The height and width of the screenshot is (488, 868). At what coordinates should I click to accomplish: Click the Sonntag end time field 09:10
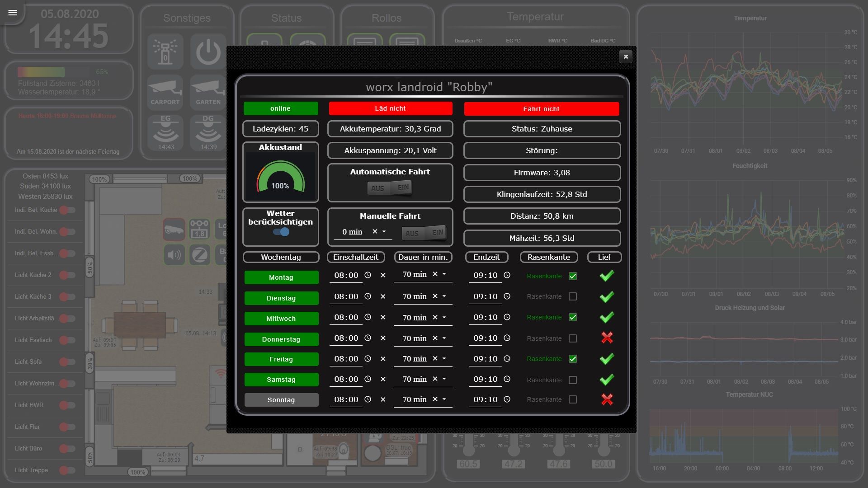(x=486, y=399)
